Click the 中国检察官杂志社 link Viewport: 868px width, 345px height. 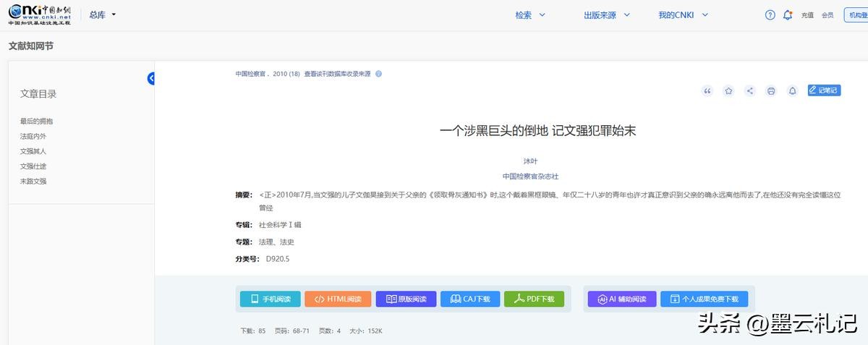(530, 176)
